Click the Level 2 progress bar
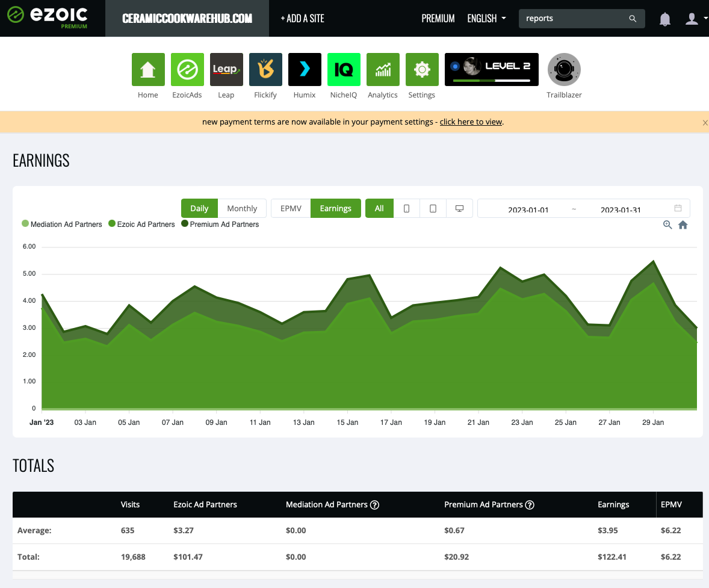709x588 pixels. coord(492,81)
